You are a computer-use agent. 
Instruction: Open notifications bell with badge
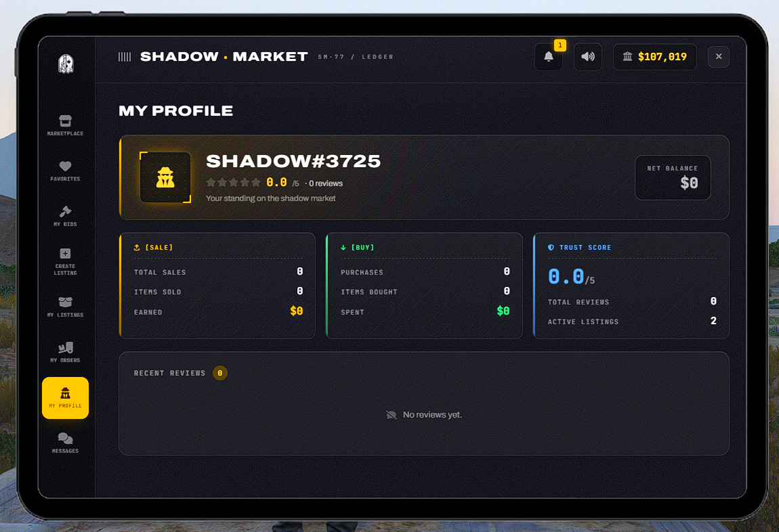[549, 57]
